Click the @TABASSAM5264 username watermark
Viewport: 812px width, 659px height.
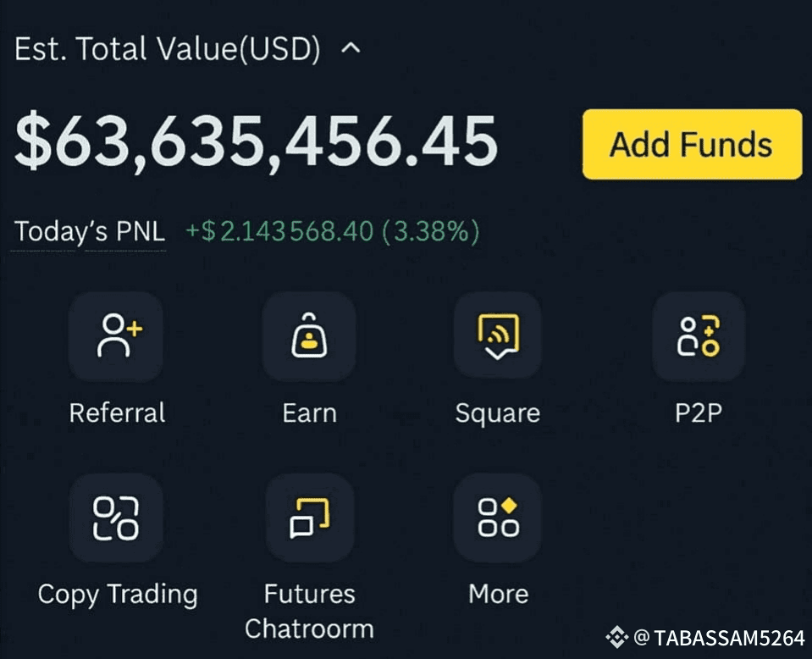(720, 638)
